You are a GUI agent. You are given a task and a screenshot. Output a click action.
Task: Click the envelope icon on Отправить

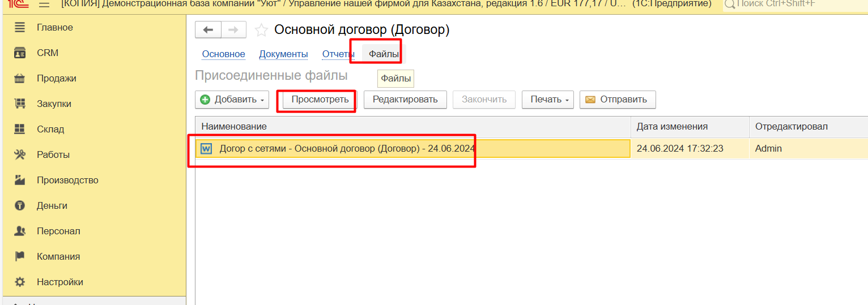tap(590, 100)
